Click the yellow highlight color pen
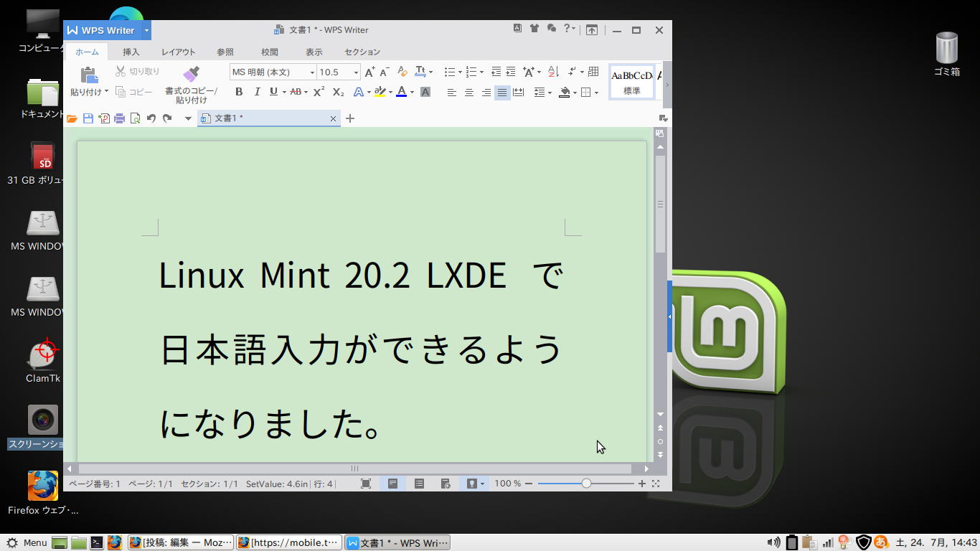The image size is (980, 551). click(380, 92)
